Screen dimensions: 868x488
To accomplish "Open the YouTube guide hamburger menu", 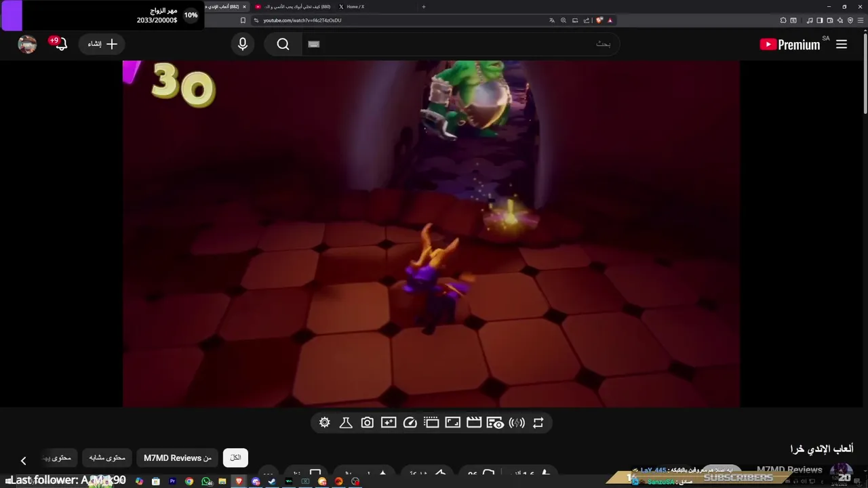I will 842,44.
